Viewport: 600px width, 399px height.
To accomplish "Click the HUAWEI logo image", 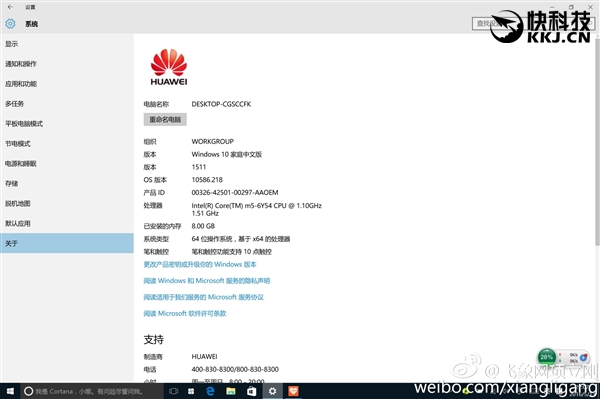I will click(169, 67).
